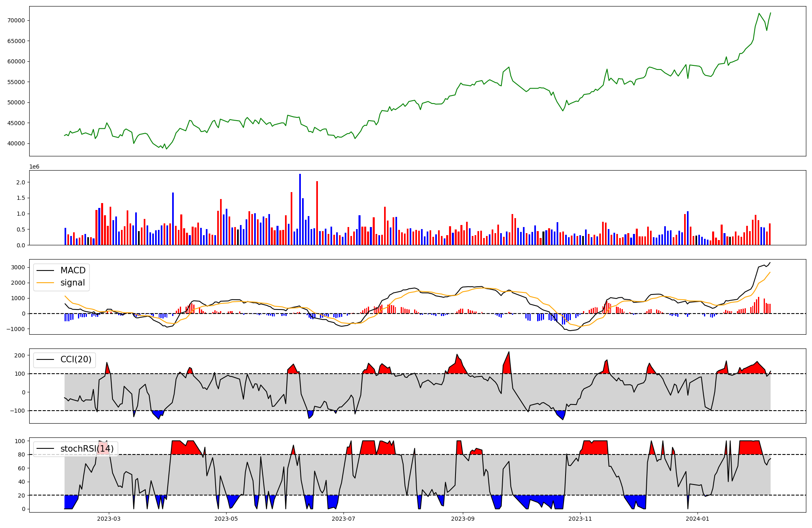Select the 2024-01 date tick label

tap(697, 518)
